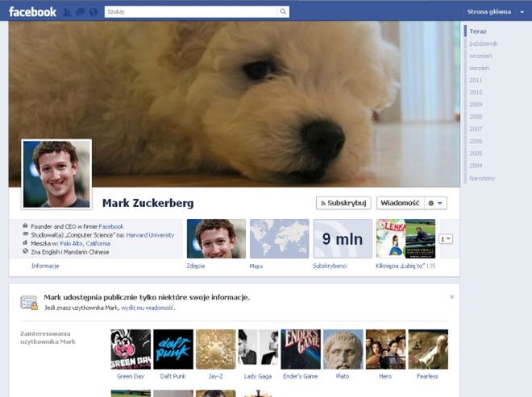Jump to Teraz on timeline
Image resolution: width=532 pixels, height=397 pixels.
(x=478, y=31)
